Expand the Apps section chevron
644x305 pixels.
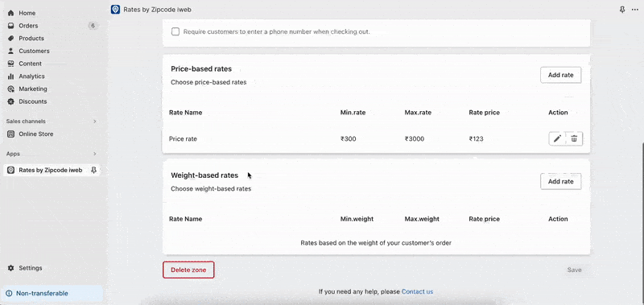[95, 154]
